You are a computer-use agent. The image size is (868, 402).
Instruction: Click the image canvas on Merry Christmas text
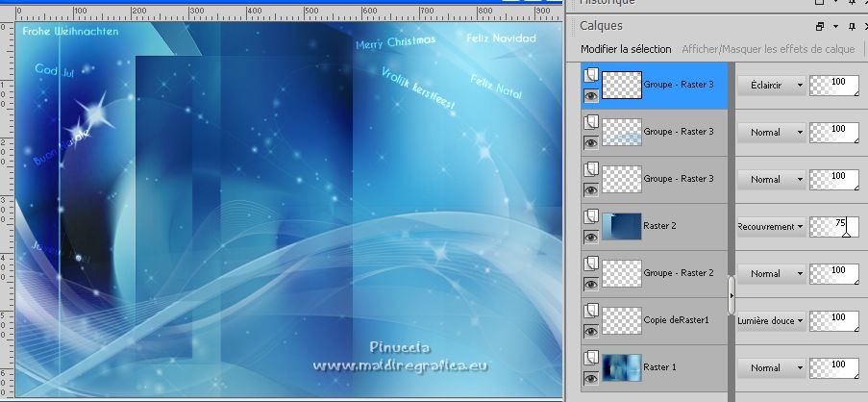click(395, 42)
